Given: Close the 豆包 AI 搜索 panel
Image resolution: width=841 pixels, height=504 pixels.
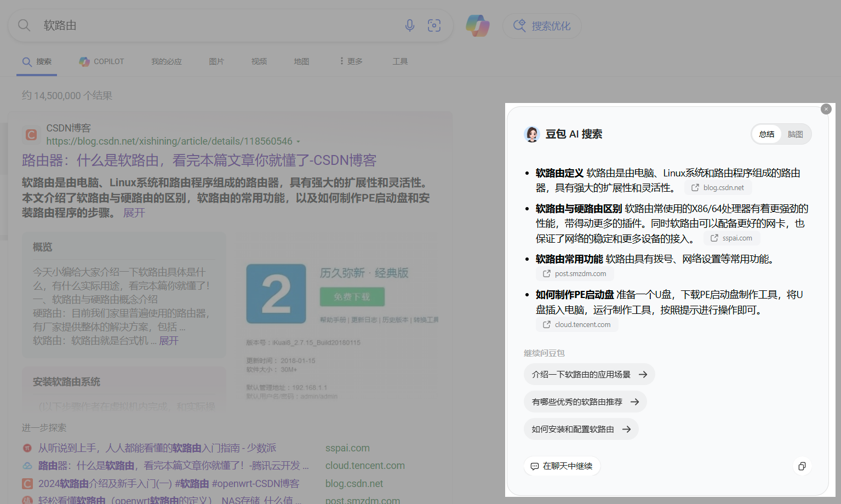Looking at the screenshot, I should (x=826, y=109).
